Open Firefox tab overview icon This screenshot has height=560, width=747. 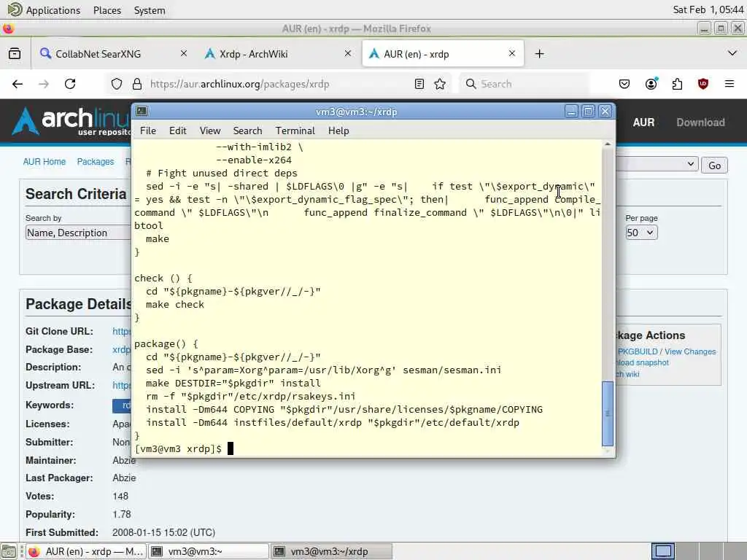click(x=15, y=54)
